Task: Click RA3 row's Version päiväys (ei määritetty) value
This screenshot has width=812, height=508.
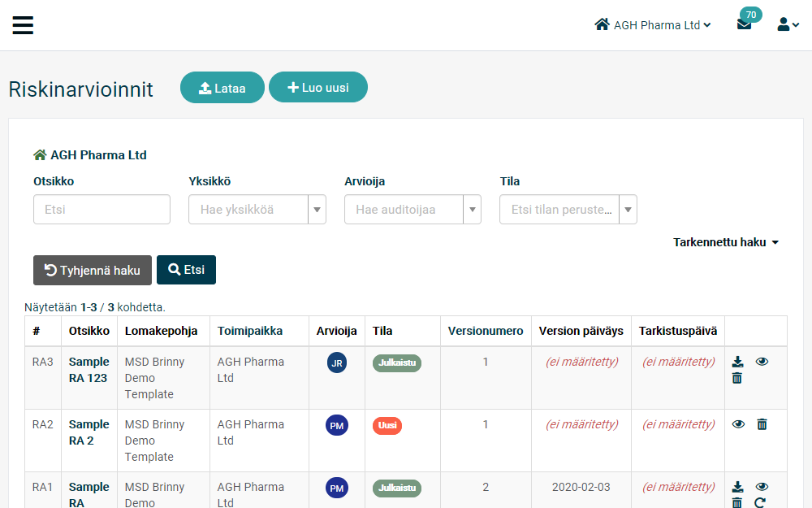Action: point(581,362)
